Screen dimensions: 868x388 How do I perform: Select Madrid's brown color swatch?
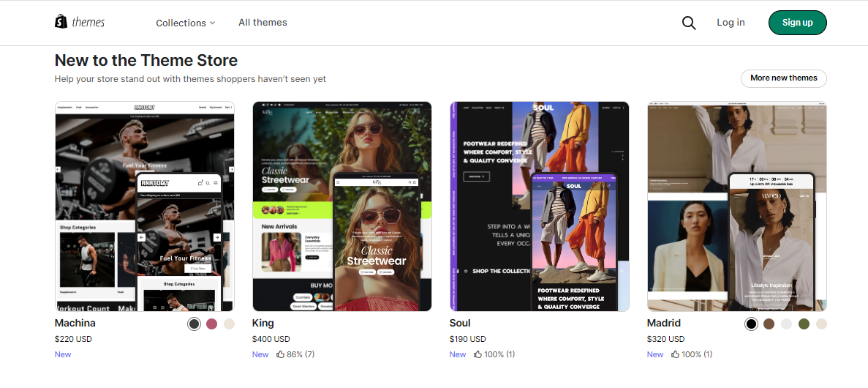tap(769, 324)
